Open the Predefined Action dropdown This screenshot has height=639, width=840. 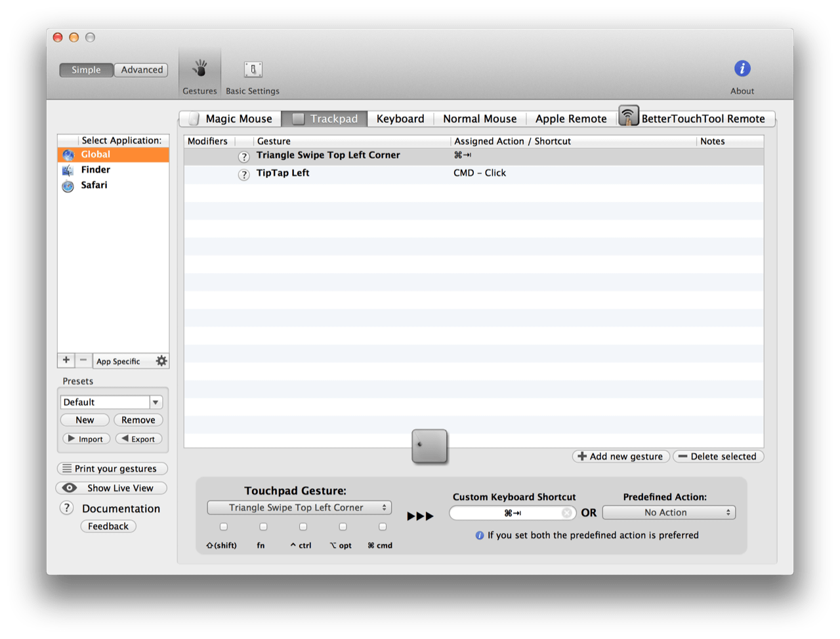[669, 512]
